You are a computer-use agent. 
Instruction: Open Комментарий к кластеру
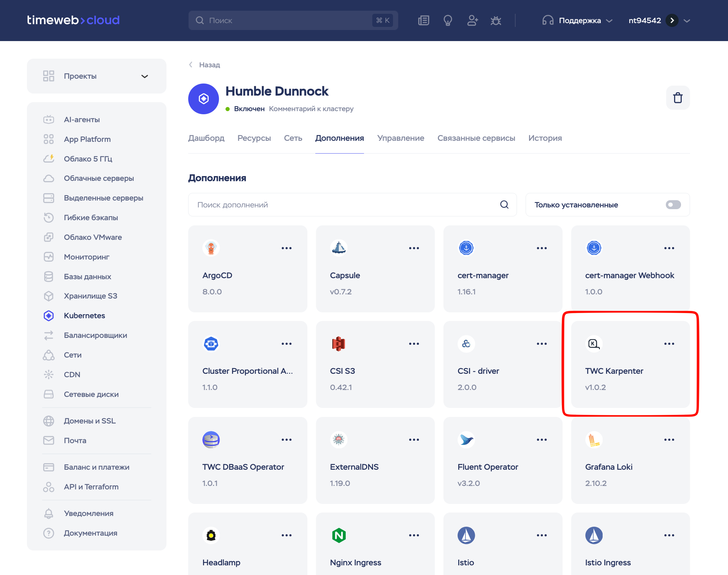coord(311,108)
